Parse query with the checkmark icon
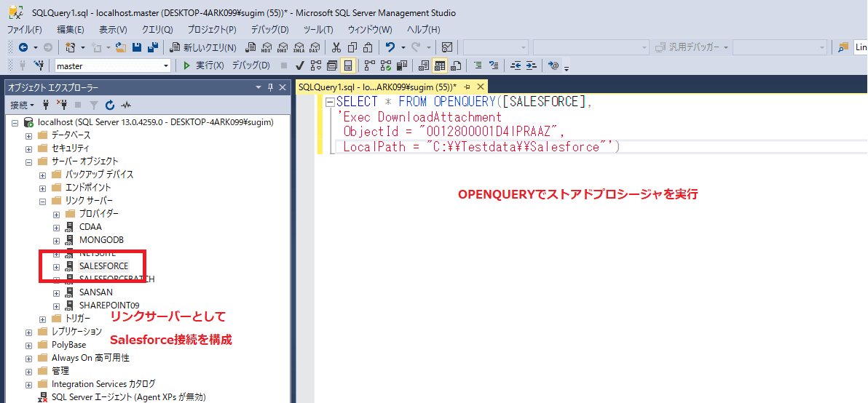Screen dimensions: 868x403 (x=300, y=65)
